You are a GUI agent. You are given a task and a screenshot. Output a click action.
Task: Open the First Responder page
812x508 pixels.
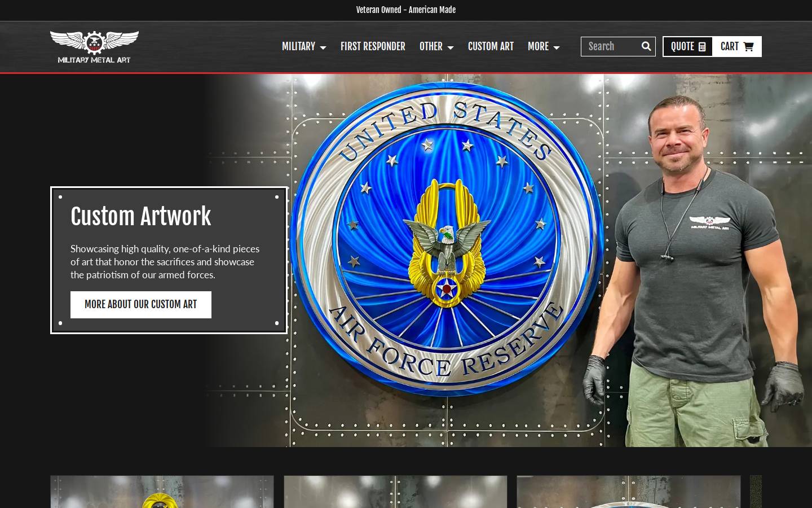[373, 46]
